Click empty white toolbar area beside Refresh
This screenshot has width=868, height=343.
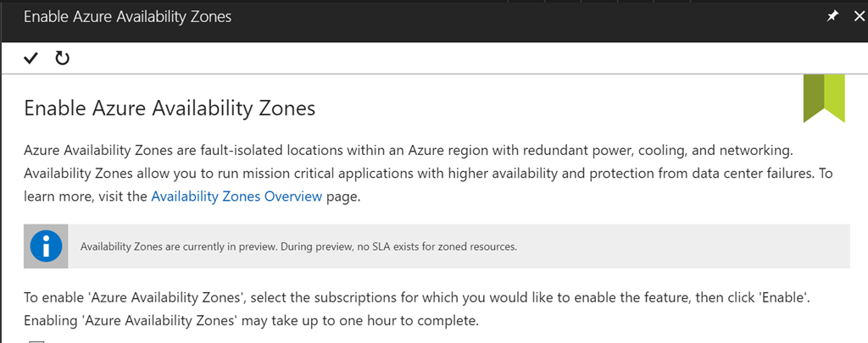click(424, 58)
